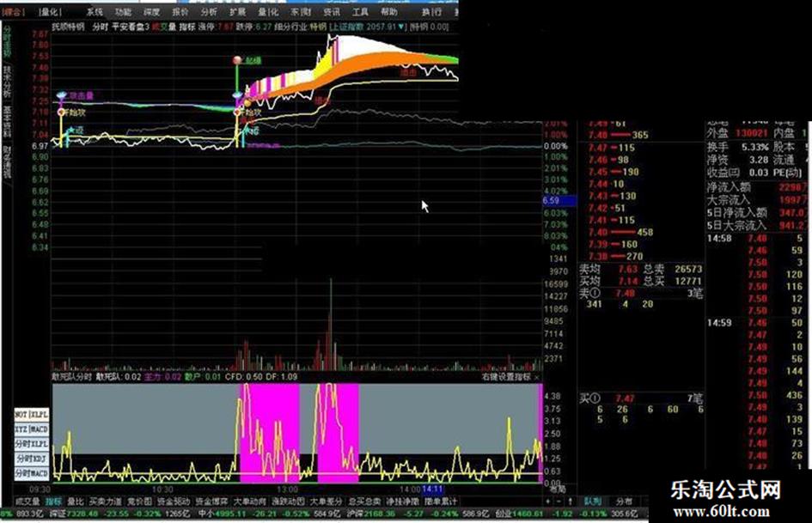Switch to 资金博弈 bottom tab
812x523 pixels.
point(211,502)
